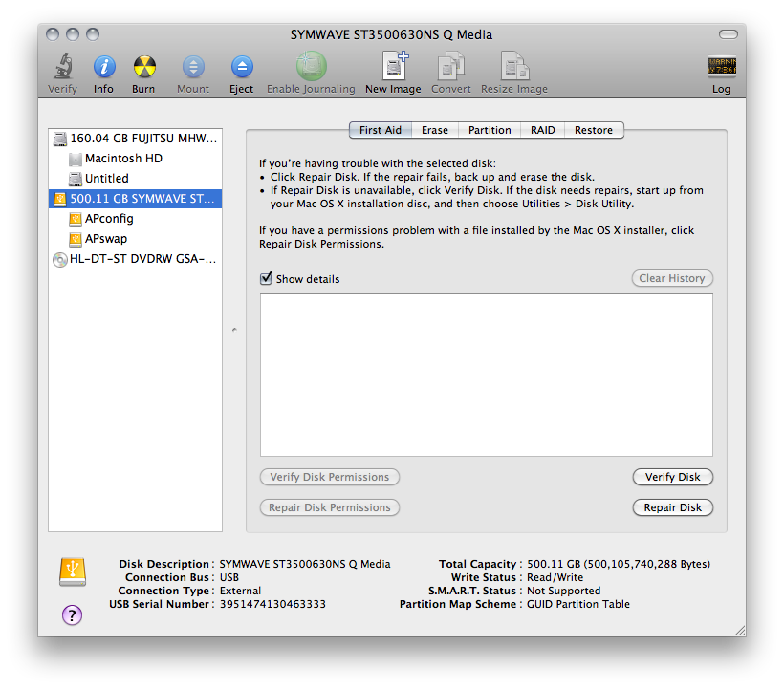
Task: Select the Untitled volume row
Action: (x=135, y=179)
